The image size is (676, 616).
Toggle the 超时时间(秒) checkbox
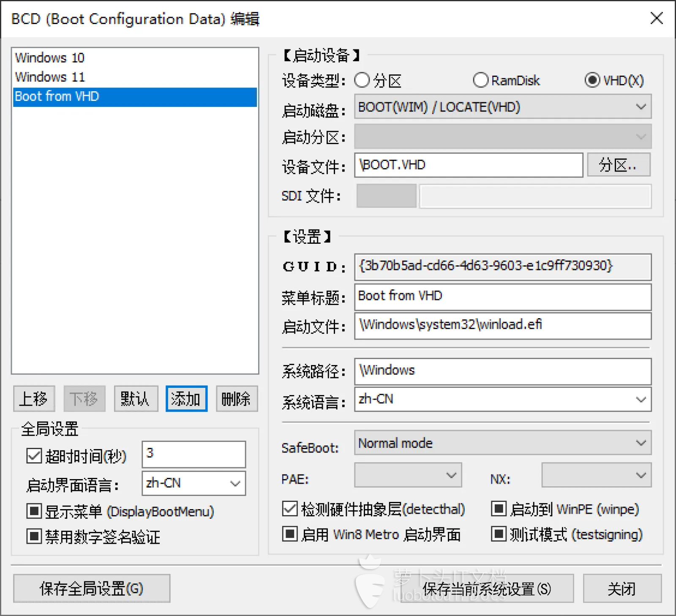(34, 456)
